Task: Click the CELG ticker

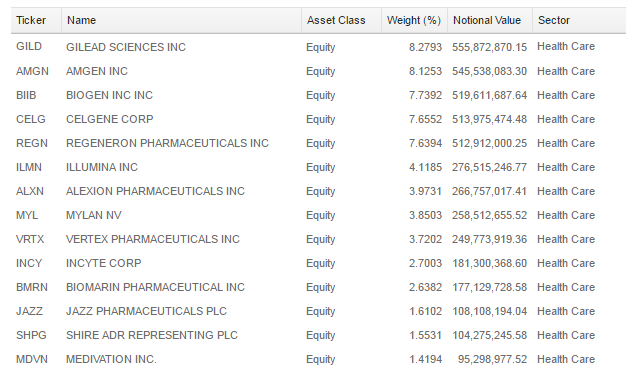Action: coord(31,119)
